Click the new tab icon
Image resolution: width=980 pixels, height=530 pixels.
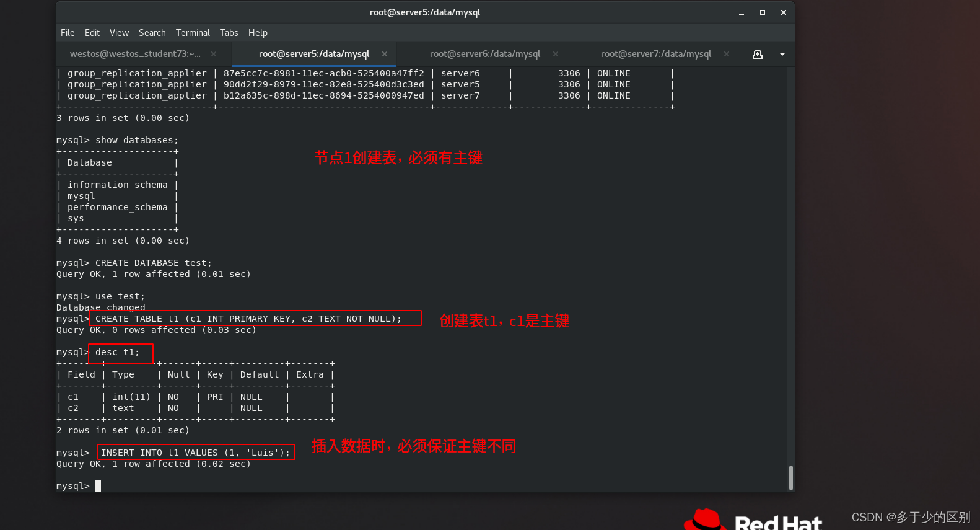(x=758, y=55)
